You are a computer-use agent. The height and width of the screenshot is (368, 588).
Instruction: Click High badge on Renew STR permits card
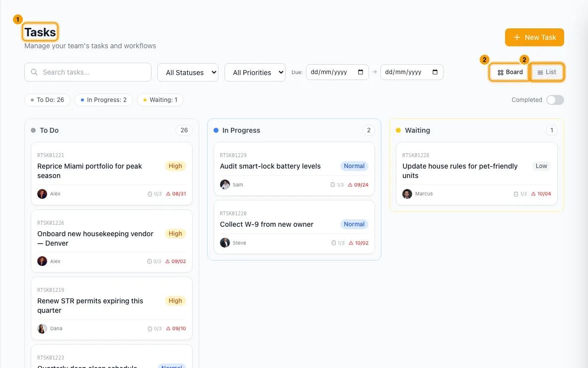[175, 301]
